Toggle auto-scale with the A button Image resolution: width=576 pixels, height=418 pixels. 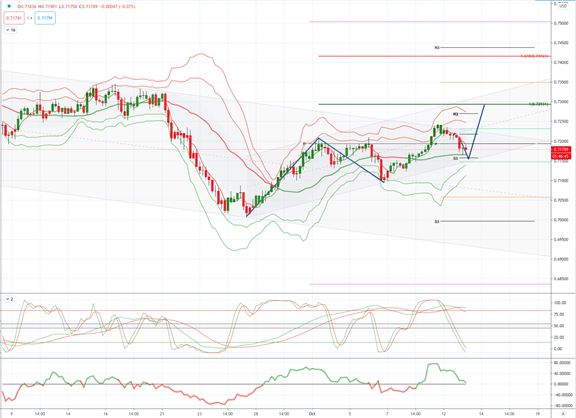563,414
